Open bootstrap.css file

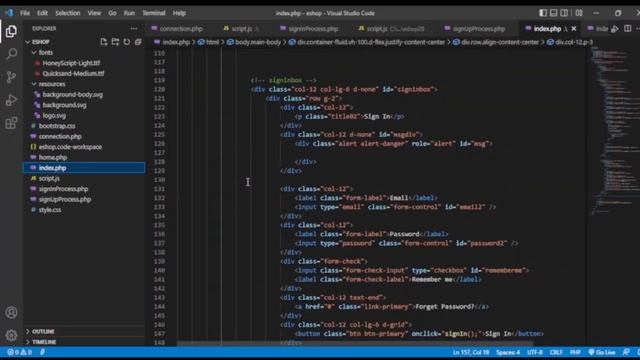[x=57, y=126]
